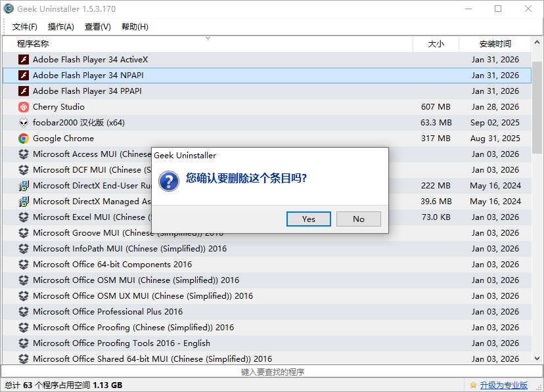Select the Adobe Flash Player 34 ActiveX icon

coord(22,59)
